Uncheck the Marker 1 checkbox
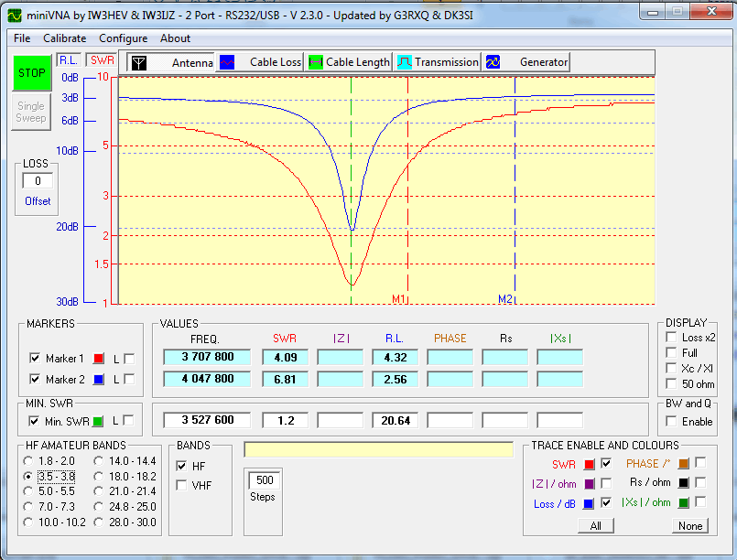Screen dimensions: 737x560 click(x=35, y=357)
